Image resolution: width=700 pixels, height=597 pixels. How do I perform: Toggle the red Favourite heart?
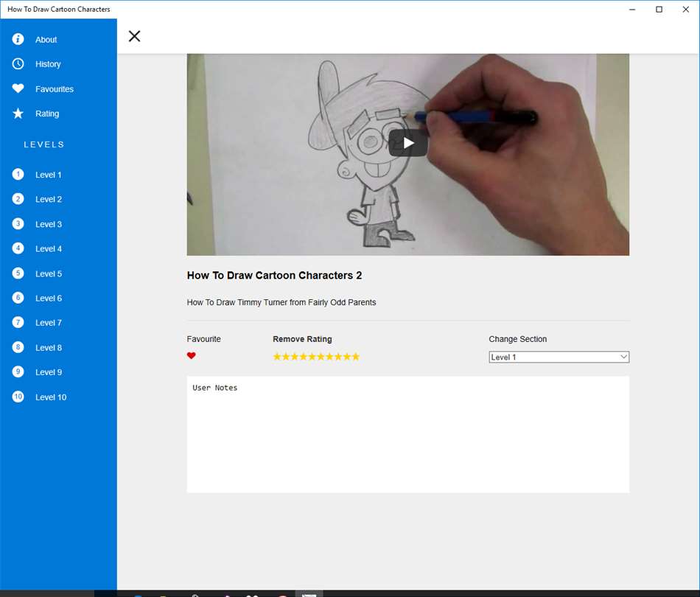[191, 356]
